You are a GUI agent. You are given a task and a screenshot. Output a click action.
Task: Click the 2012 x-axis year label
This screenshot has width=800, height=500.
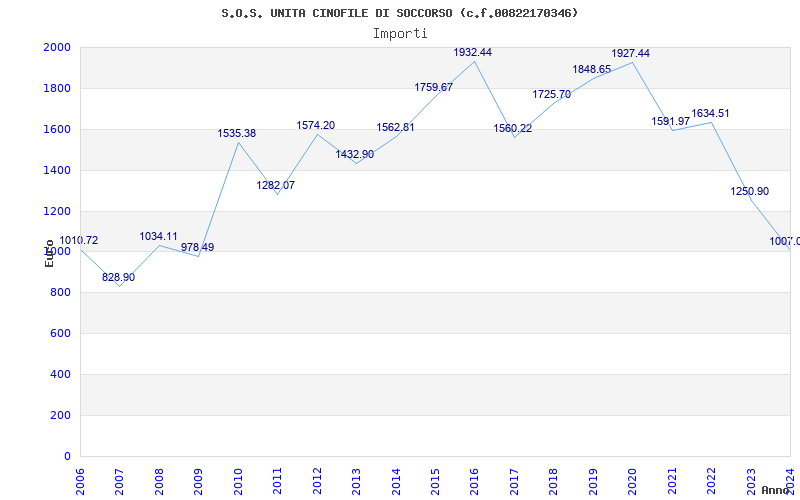click(x=317, y=482)
